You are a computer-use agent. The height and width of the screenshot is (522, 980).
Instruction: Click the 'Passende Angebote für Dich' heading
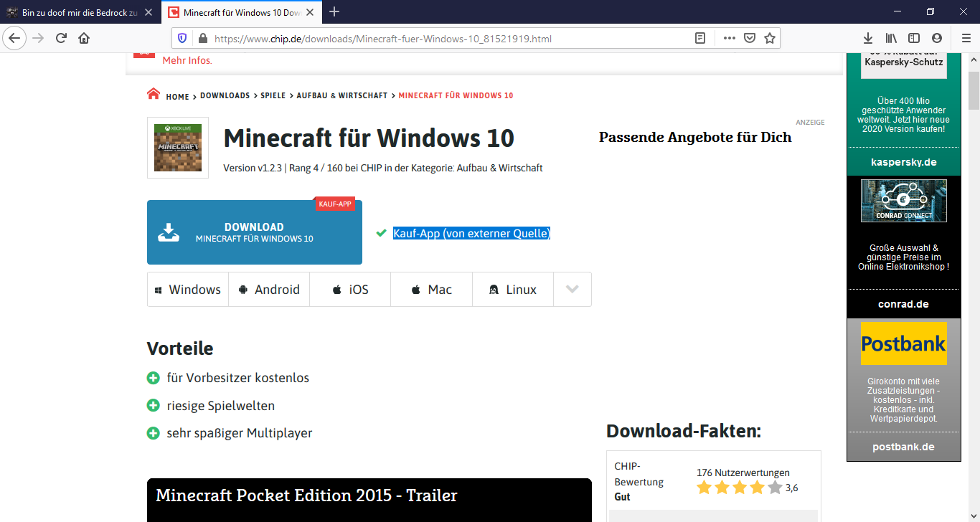695,137
